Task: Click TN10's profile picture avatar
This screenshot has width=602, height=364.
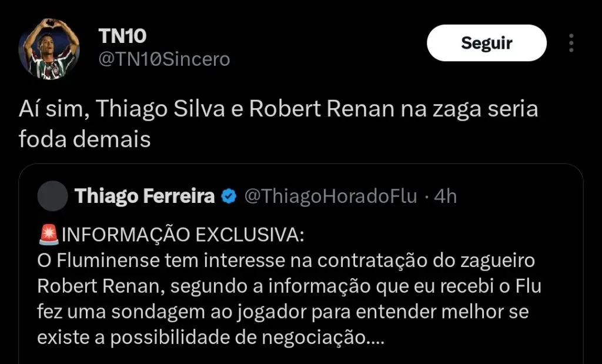Action: pos(49,49)
